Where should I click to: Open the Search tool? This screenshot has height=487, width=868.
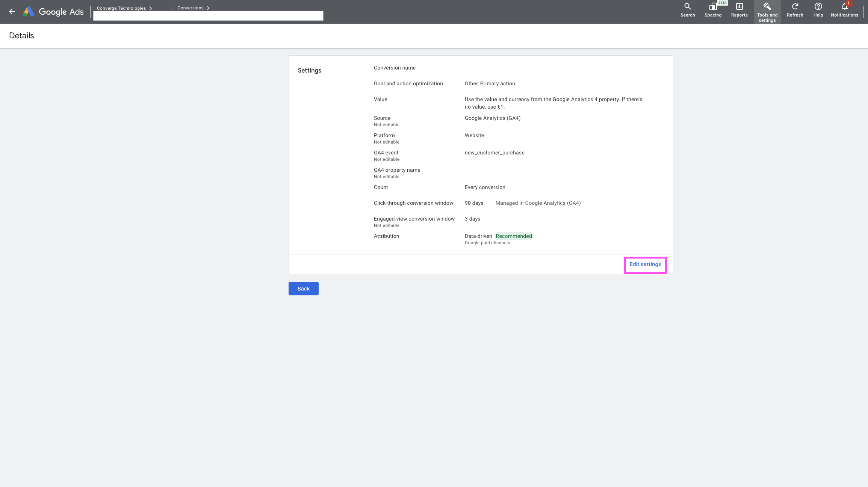click(687, 10)
